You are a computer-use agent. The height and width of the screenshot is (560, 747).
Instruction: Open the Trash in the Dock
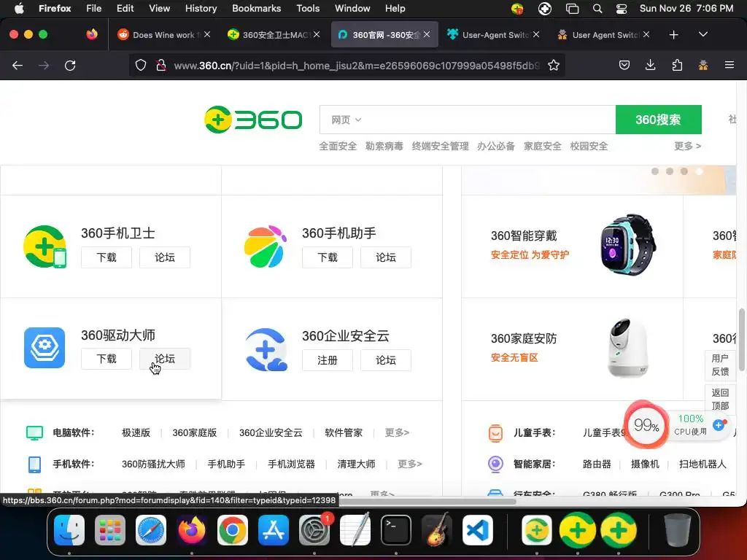(678, 529)
